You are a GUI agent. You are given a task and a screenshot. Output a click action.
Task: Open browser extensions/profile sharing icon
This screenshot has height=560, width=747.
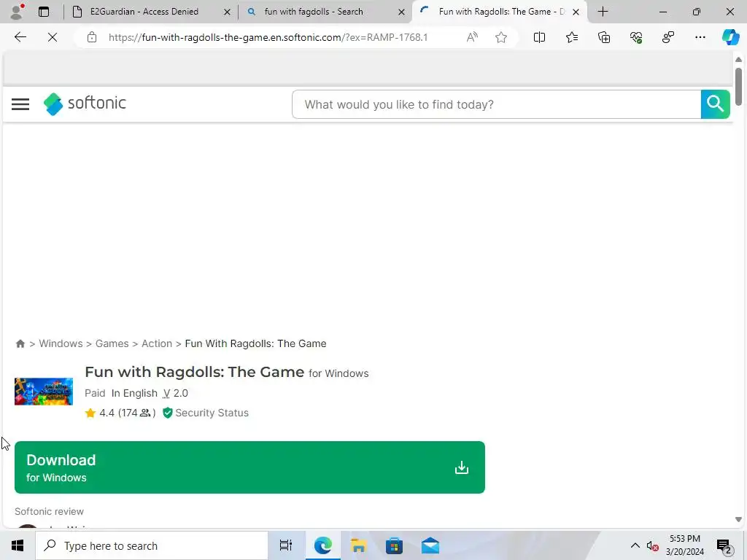tap(668, 37)
